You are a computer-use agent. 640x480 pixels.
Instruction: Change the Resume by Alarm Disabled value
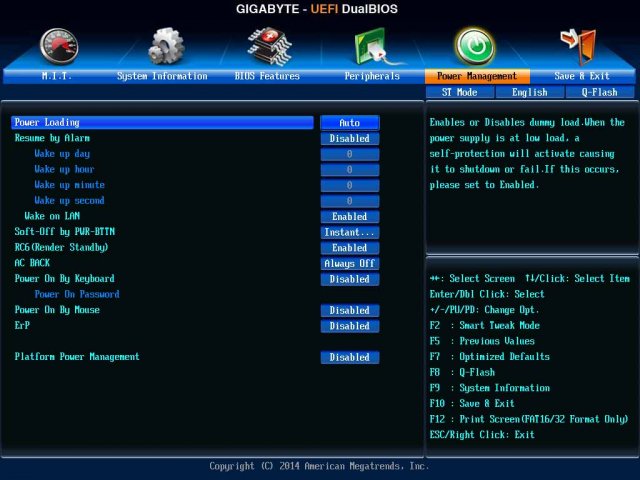[350, 138]
